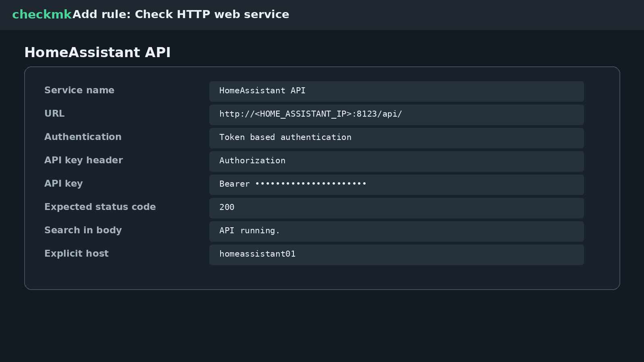
Task: Open the Authentication dropdown field
Action: point(396,138)
